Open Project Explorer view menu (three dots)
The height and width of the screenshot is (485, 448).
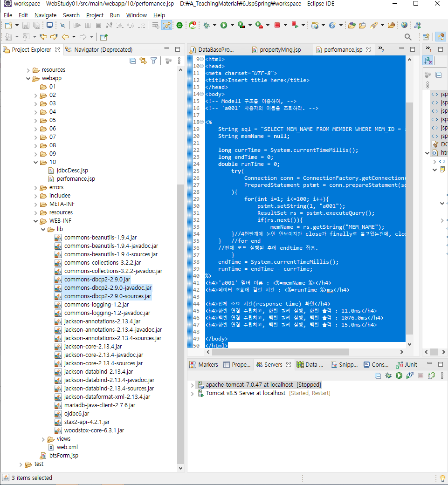[x=179, y=61]
